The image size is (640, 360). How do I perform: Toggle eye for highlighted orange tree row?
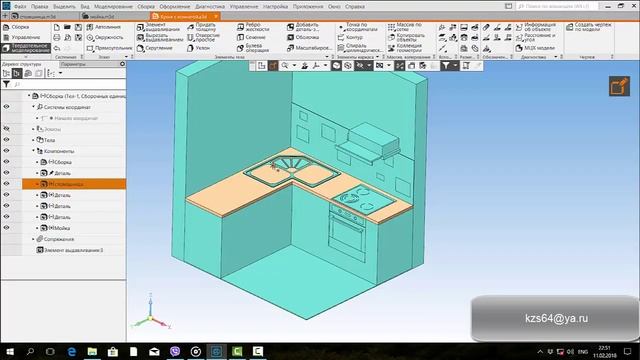tap(6, 184)
